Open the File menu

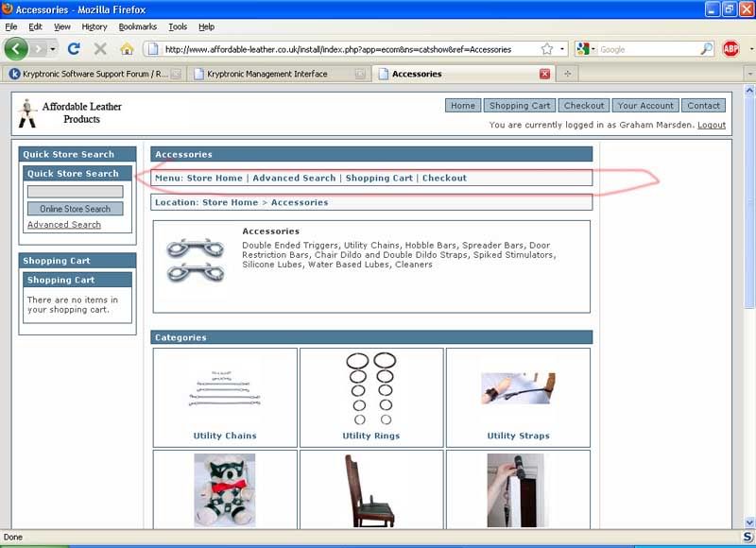(x=11, y=27)
